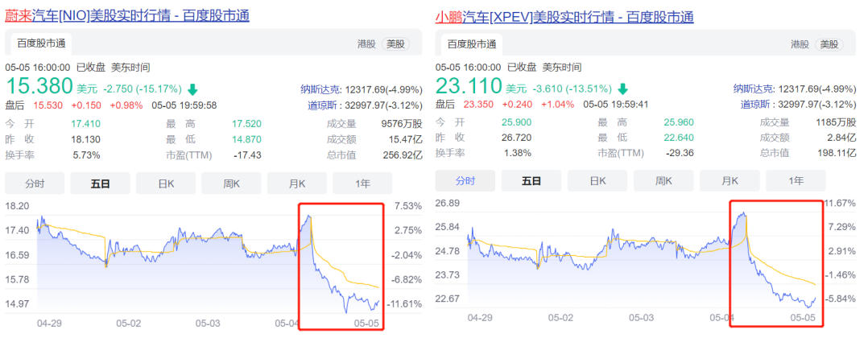Screen dimensions: 868x338
Task: Select 日K chart tab for NIO
Action: click(x=166, y=183)
